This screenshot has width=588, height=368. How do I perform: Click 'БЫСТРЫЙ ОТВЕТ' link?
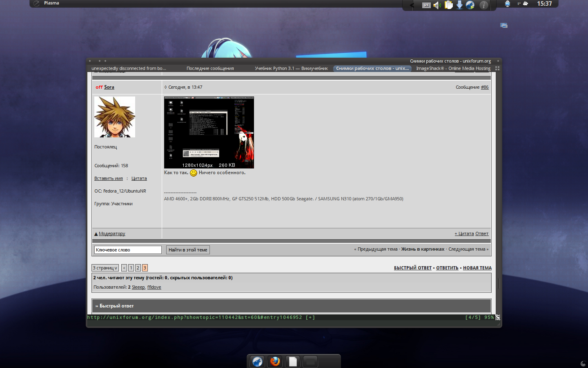pos(413,268)
